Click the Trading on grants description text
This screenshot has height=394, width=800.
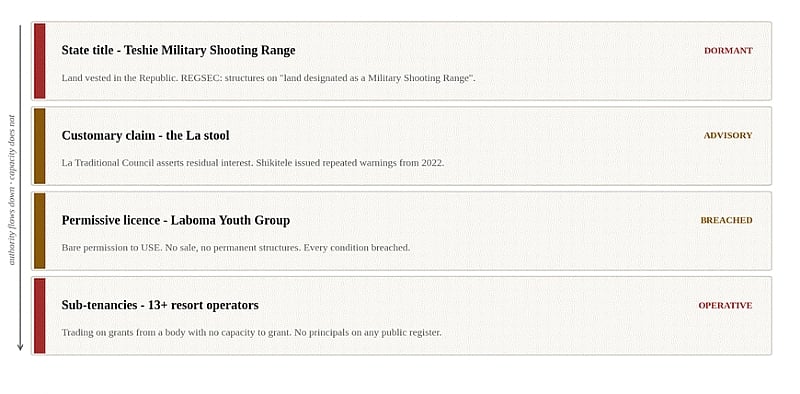(252, 332)
